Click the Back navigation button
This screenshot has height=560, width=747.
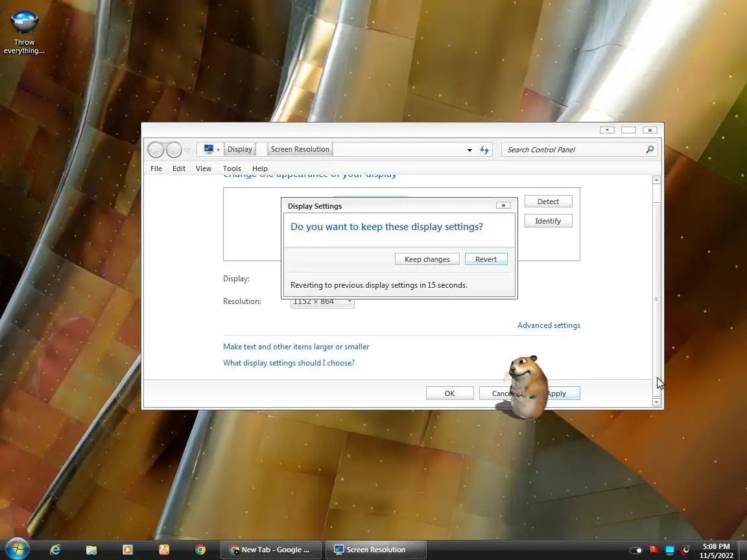(x=156, y=150)
